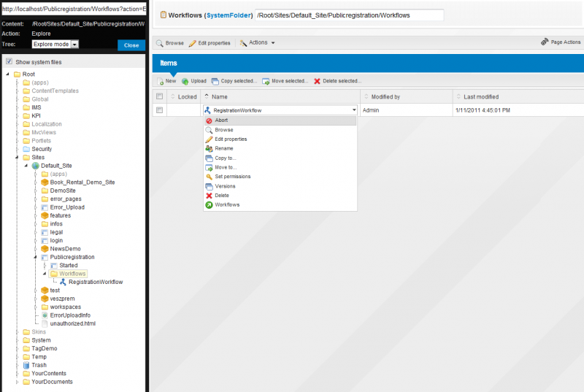Click the Edit properties pencil icon in toolbar
This screenshot has height=392, width=584.
tap(192, 43)
